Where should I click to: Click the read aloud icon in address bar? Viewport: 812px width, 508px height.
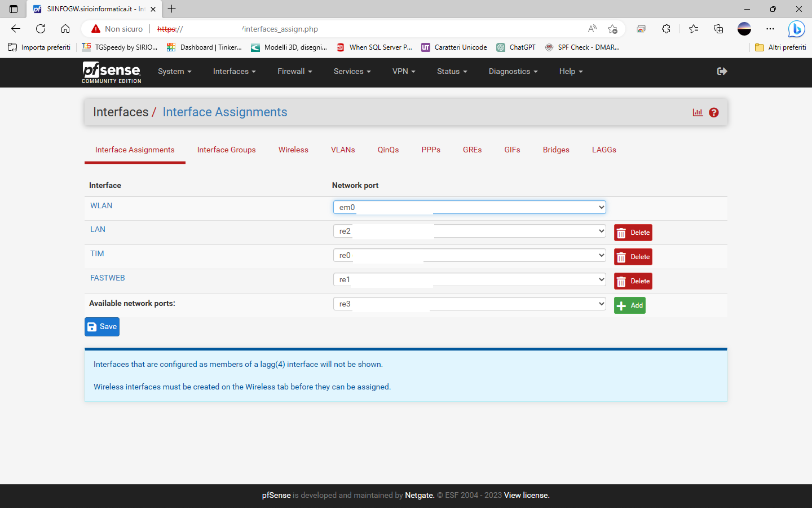[592, 29]
